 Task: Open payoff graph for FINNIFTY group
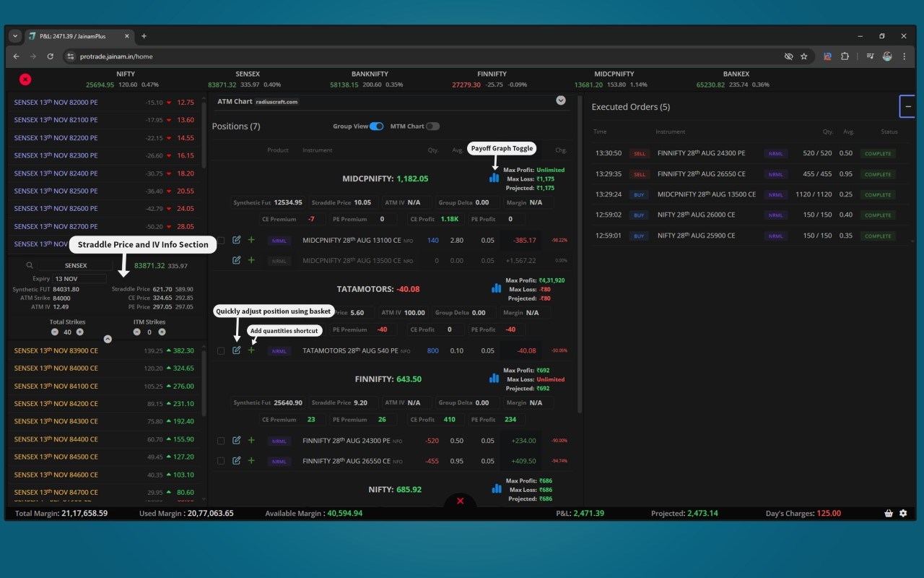coord(494,378)
